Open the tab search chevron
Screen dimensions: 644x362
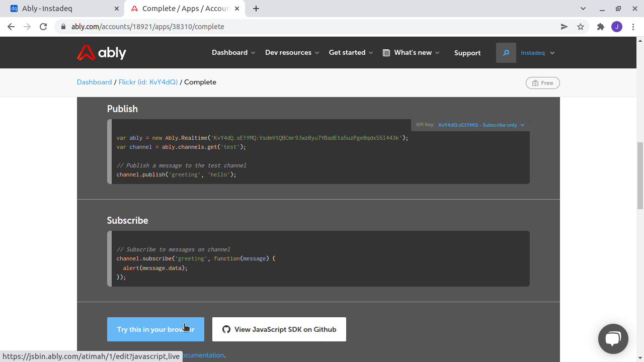583,9
